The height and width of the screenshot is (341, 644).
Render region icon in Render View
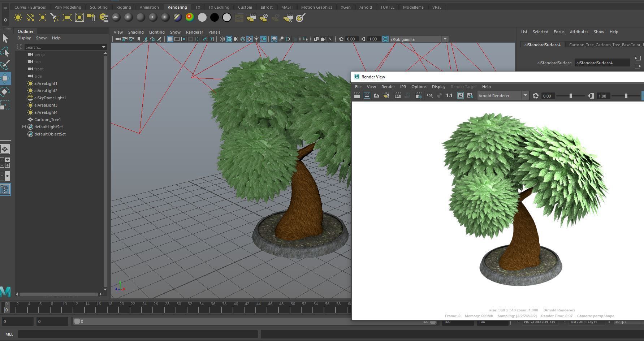(x=367, y=96)
